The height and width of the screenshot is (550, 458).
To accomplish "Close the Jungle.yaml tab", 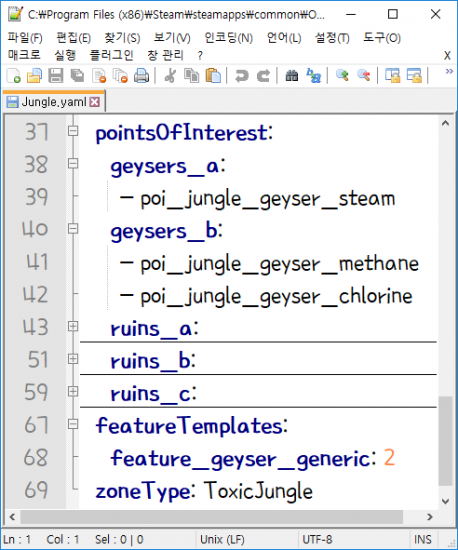I will click(94, 102).
